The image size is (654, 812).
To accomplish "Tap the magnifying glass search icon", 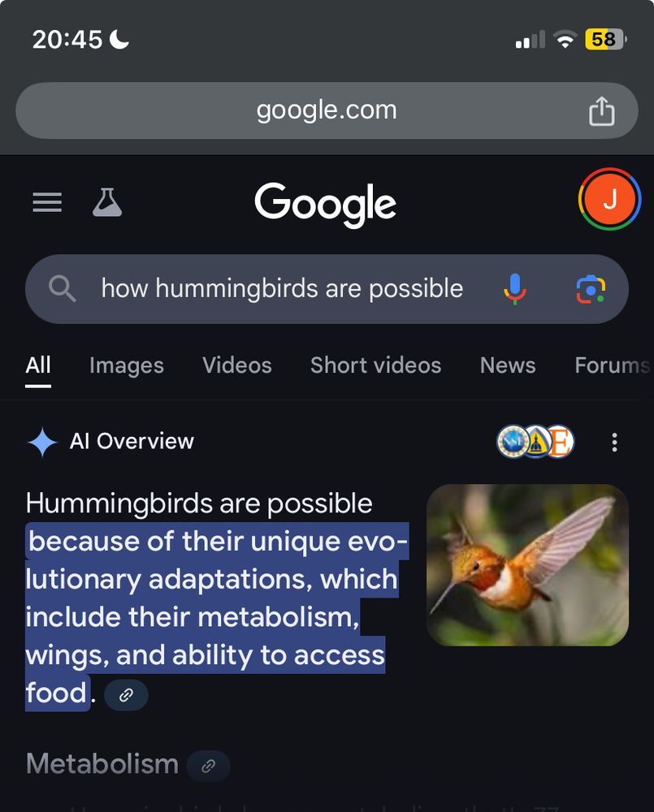I will pos(63,288).
